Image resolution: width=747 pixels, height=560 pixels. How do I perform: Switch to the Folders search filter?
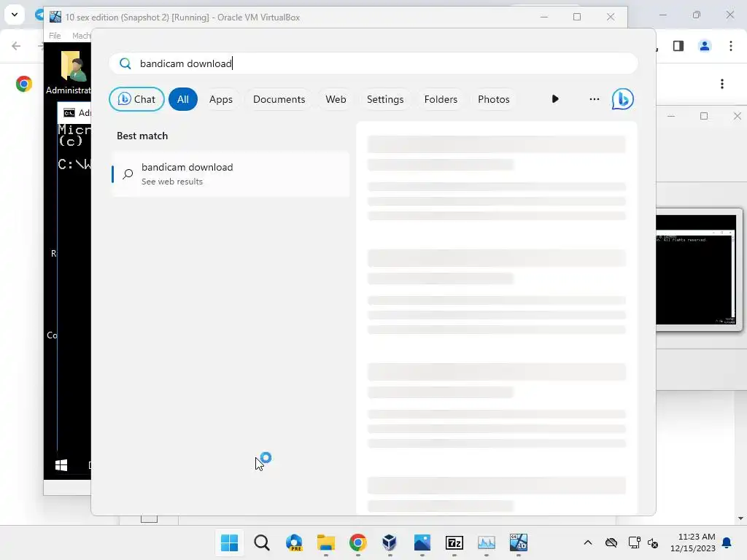[x=441, y=99]
